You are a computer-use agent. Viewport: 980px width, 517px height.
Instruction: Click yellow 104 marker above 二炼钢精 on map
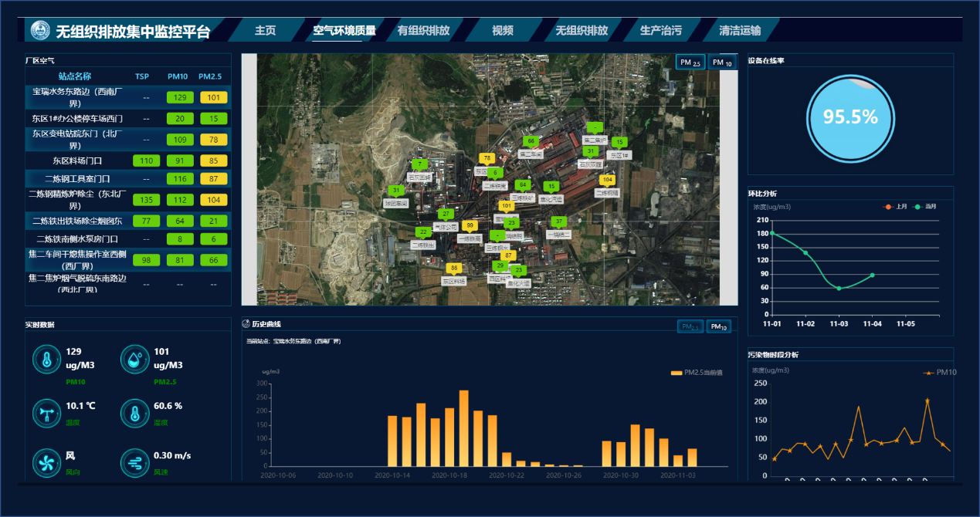pos(607,180)
